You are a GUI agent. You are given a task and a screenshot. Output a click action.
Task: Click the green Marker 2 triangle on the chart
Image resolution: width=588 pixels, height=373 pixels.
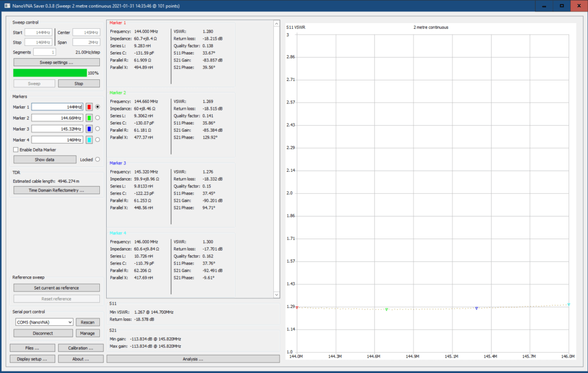(x=386, y=310)
